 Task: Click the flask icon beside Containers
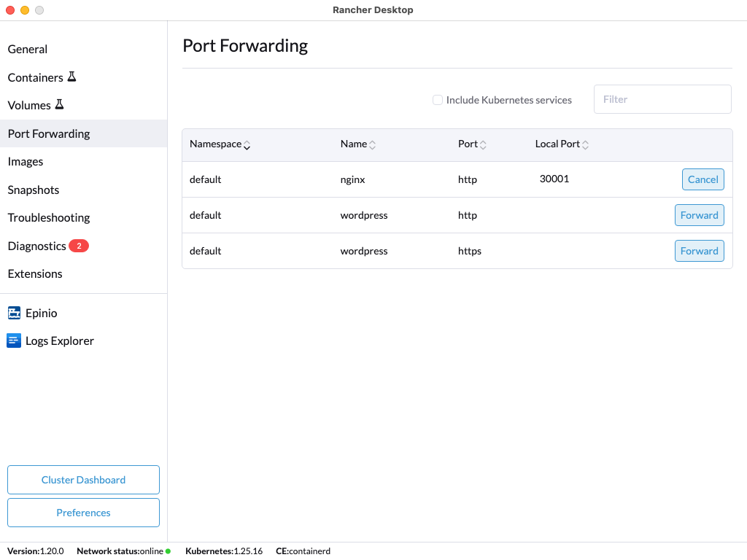71,77
